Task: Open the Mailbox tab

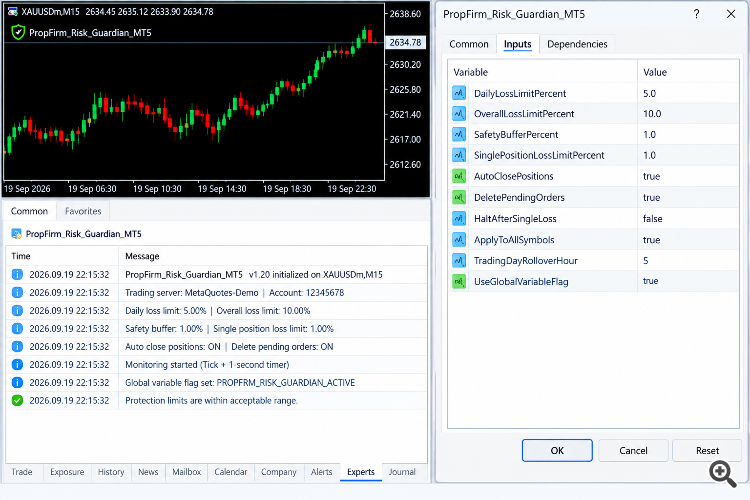Action: pos(187,472)
